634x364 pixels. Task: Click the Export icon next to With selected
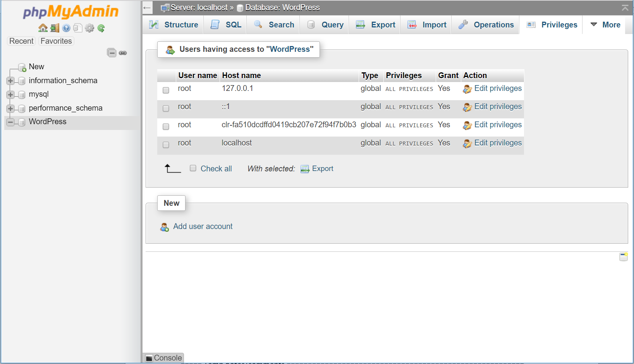tap(305, 169)
